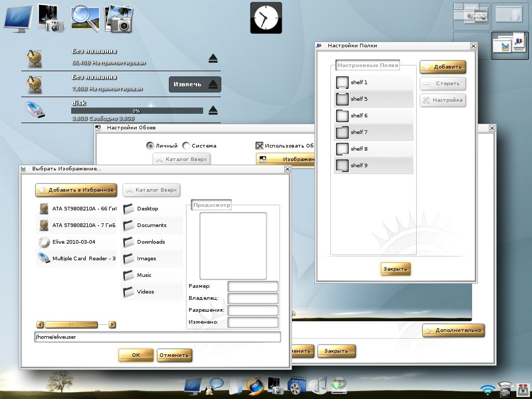Click the scrollbar right arrow in image chooser
Image resolution: width=532 pixels, height=399 pixels.
pos(112,325)
